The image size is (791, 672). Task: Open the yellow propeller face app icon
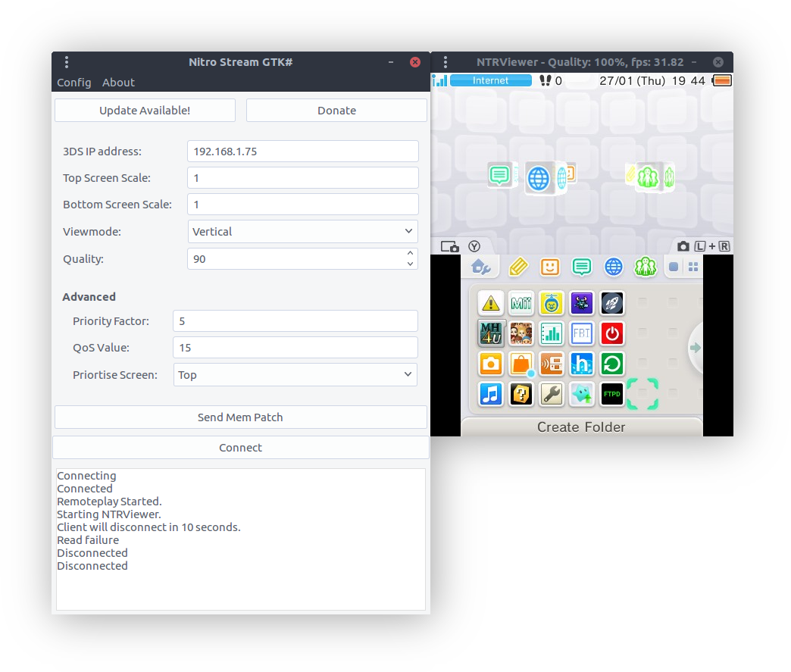[552, 303]
